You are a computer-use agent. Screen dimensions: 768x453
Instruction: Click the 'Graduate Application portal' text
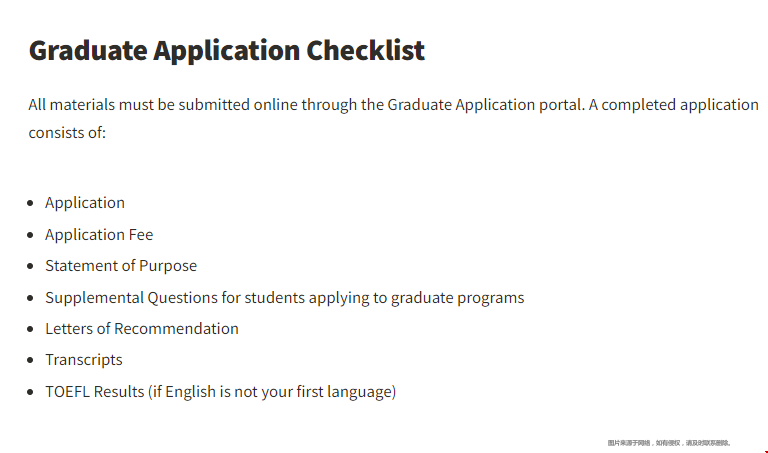click(x=485, y=105)
